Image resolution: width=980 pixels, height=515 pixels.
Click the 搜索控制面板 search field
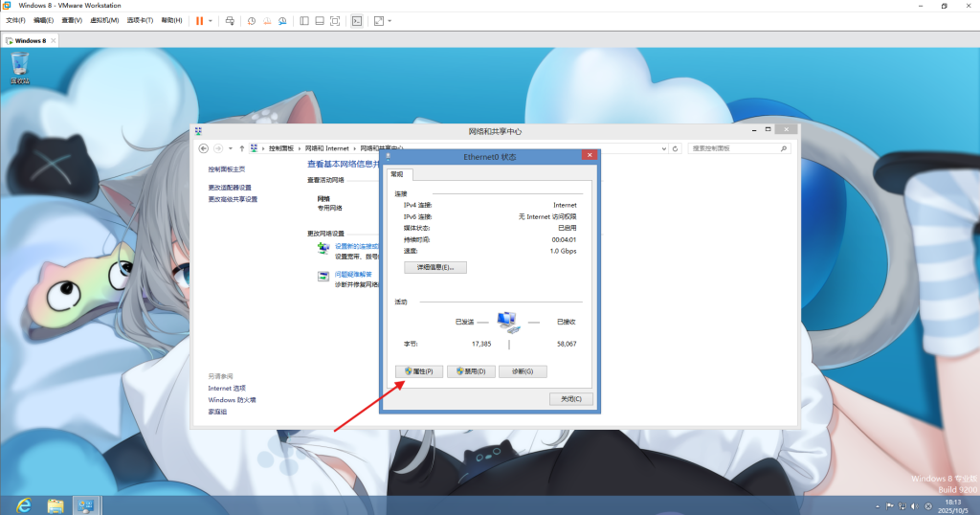coord(735,148)
